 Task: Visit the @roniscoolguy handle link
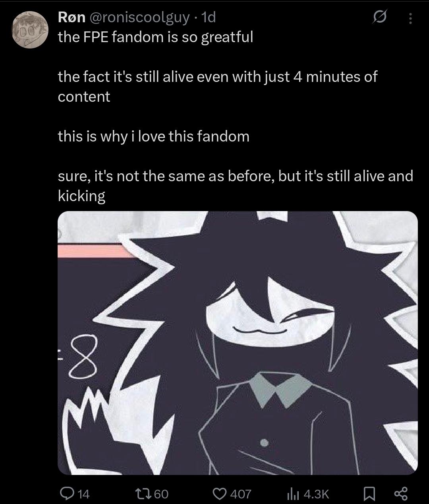point(141,17)
